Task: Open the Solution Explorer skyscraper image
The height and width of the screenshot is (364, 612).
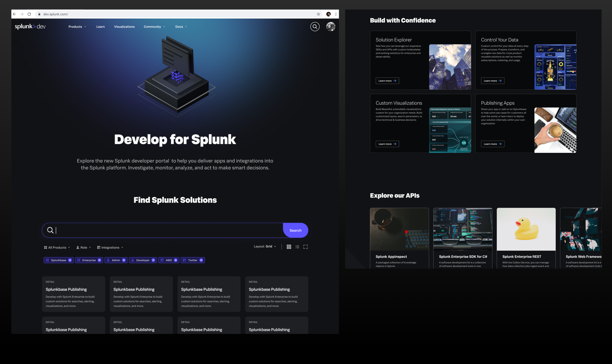Action: [450, 67]
